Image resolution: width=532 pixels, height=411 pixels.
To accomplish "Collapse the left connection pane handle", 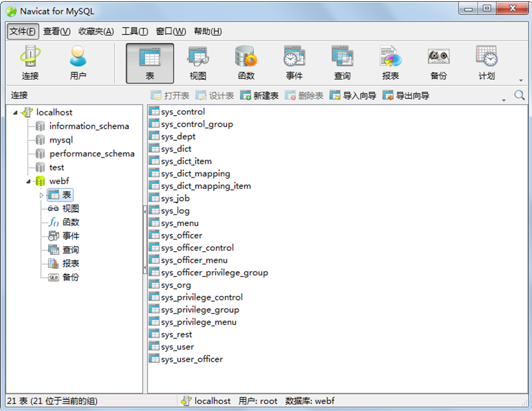I will [145, 239].
